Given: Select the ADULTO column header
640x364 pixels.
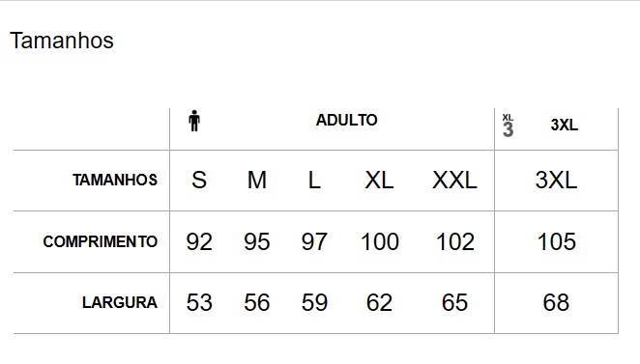Looking at the screenshot, I should click(x=346, y=121).
